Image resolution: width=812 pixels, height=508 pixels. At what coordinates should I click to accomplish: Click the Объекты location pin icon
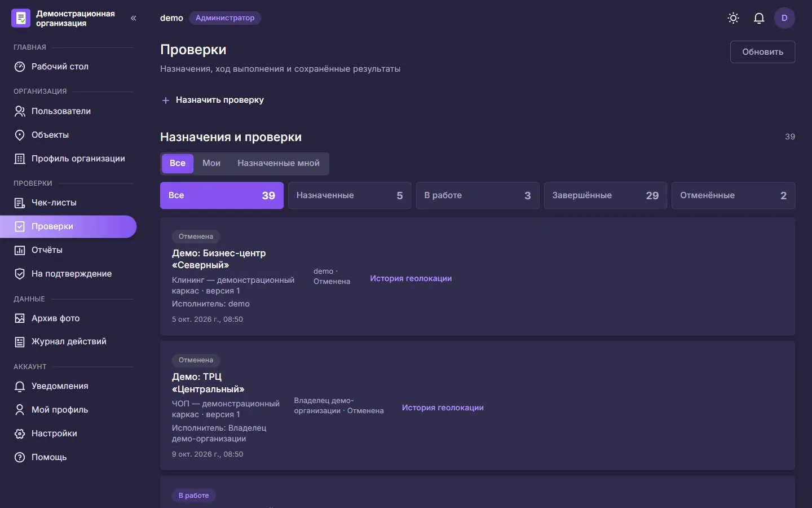pos(20,135)
